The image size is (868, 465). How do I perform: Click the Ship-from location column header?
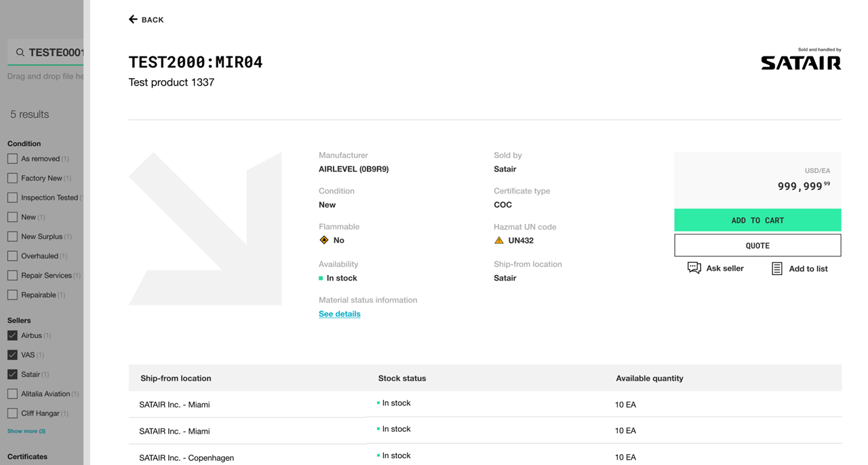click(x=176, y=378)
